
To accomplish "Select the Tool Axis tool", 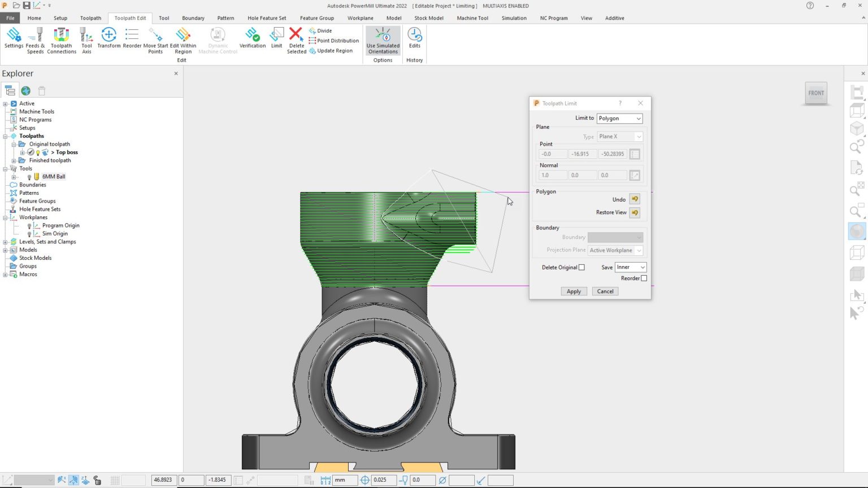I will pos(86,40).
